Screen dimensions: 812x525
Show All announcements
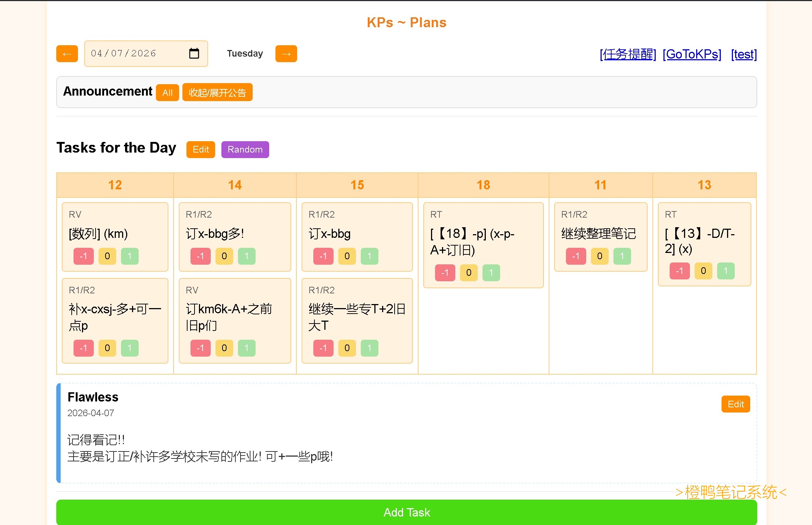coord(167,92)
